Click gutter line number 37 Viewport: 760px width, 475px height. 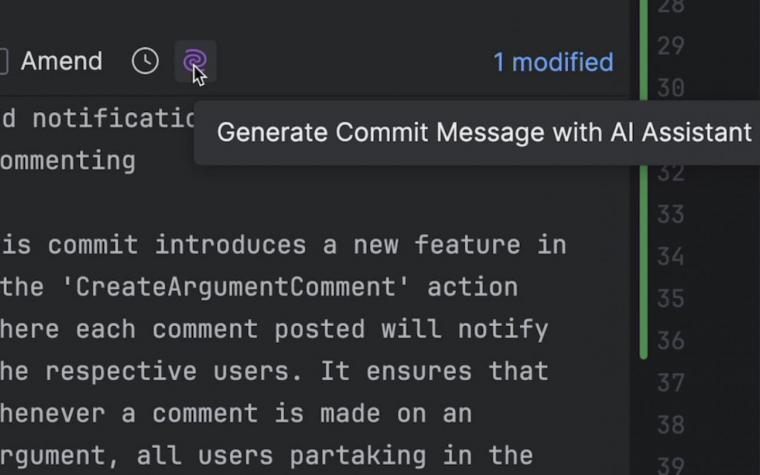click(x=671, y=383)
